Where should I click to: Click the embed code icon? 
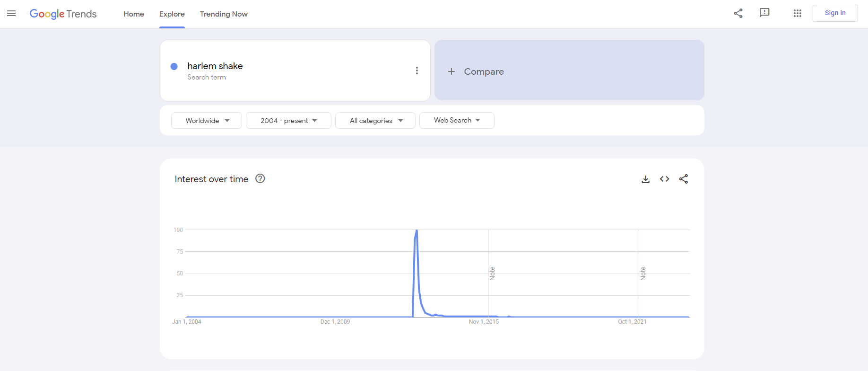pyautogui.click(x=664, y=179)
